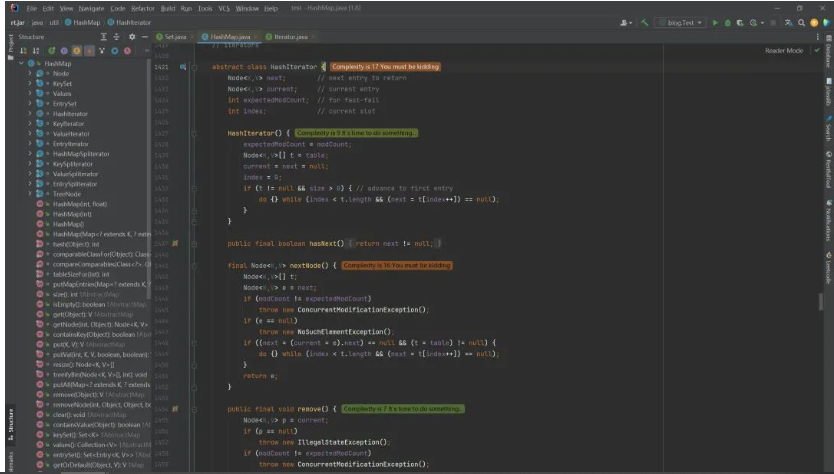Select resize() method in Structure tree
The height and width of the screenshot is (474, 834).
tap(84, 364)
